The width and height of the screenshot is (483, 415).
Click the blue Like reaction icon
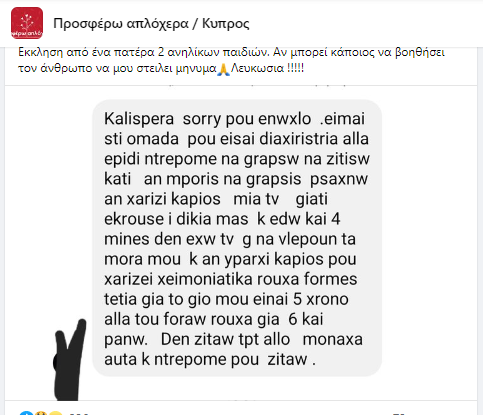pyautogui.click(x=26, y=414)
